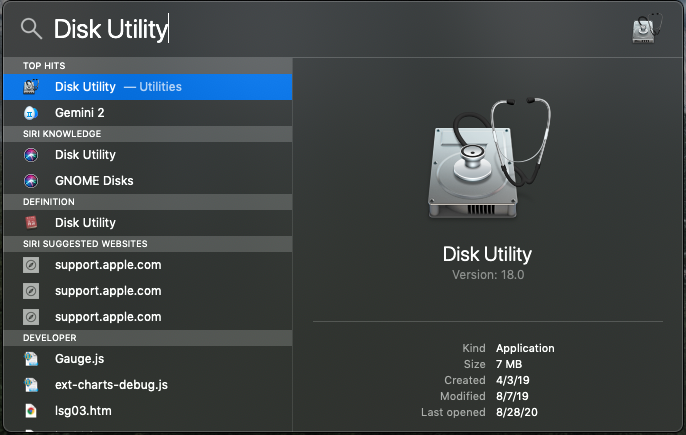This screenshot has width=686, height=435.
Task: Select the GNOME Disks Siri Knowledge result
Action: [148, 181]
